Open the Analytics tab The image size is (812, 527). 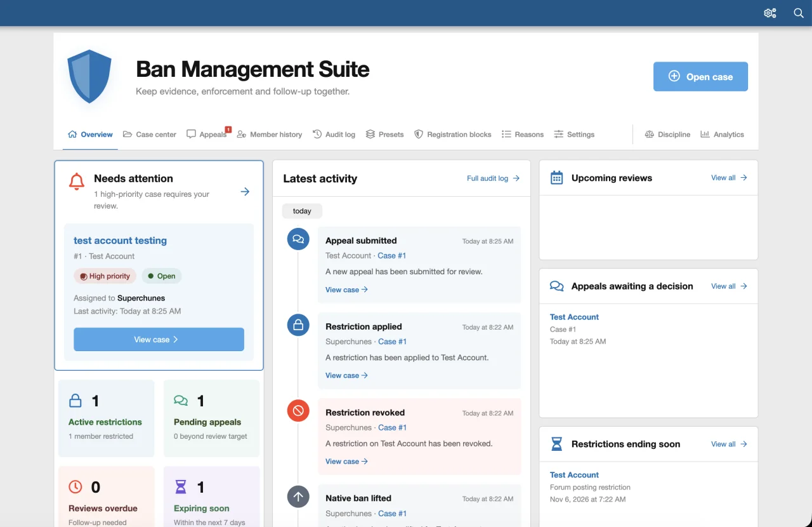pos(721,135)
